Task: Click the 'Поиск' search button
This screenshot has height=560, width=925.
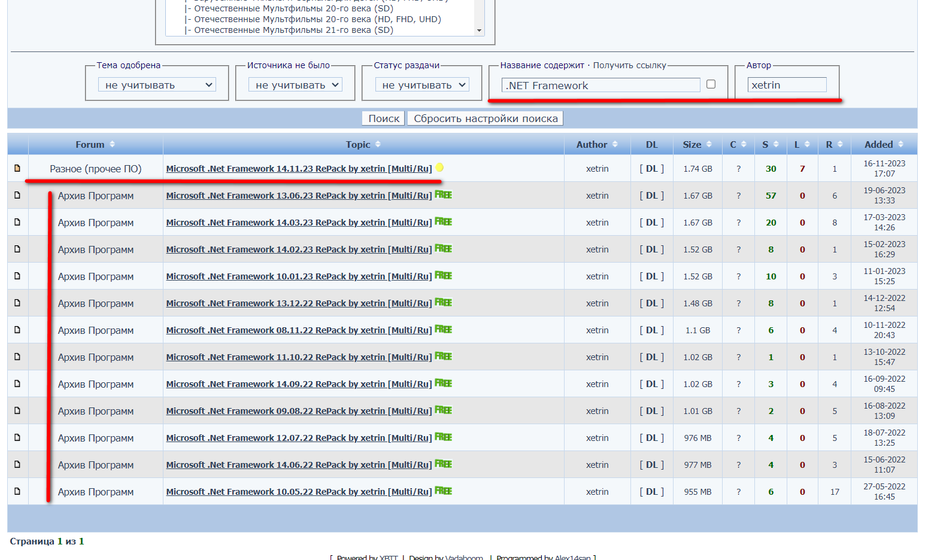Action: [x=384, y=118]
